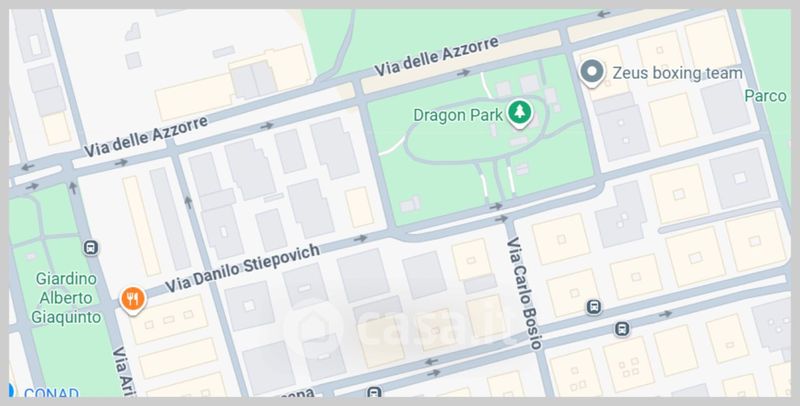The height and width of the screenshot is (406, 800).
Task: Select the Zeus boxing team location pin
Action: pyautogui.click(x=592, y=72)
